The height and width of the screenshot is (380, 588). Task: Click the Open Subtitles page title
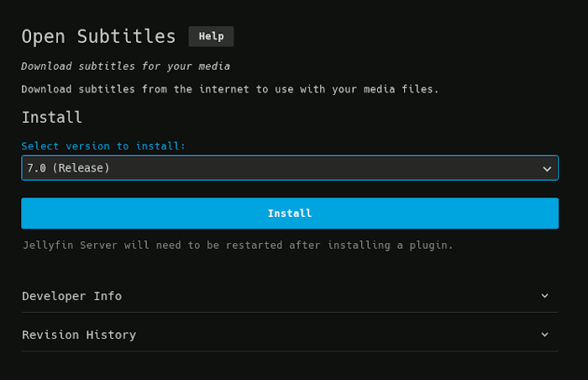pos(98,37)
